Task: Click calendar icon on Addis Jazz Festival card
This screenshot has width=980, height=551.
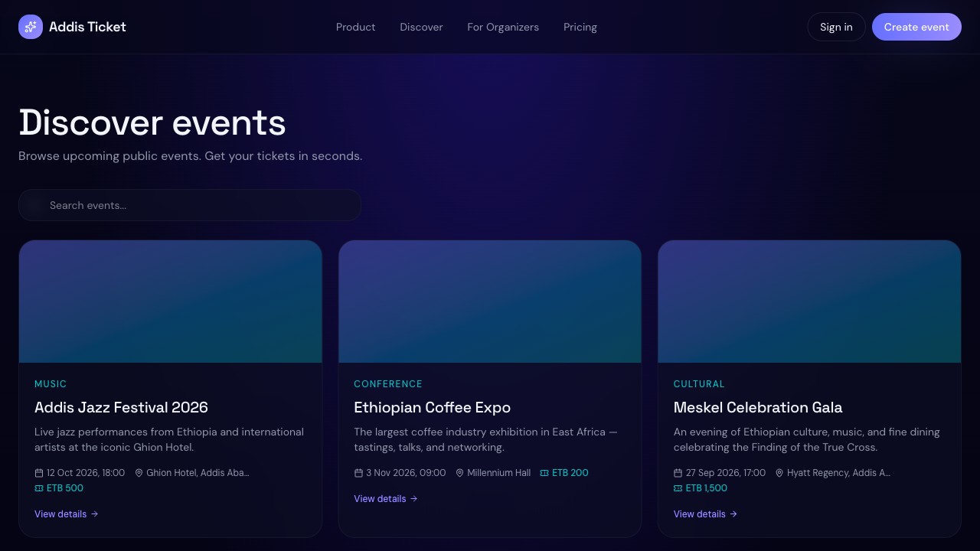Action: 39,473
